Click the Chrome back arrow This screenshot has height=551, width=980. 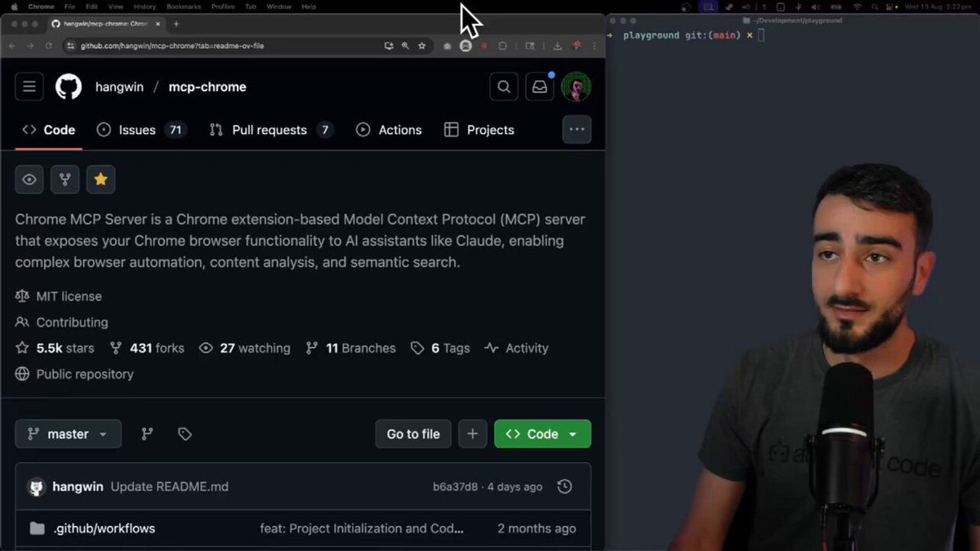pos(12,46)
